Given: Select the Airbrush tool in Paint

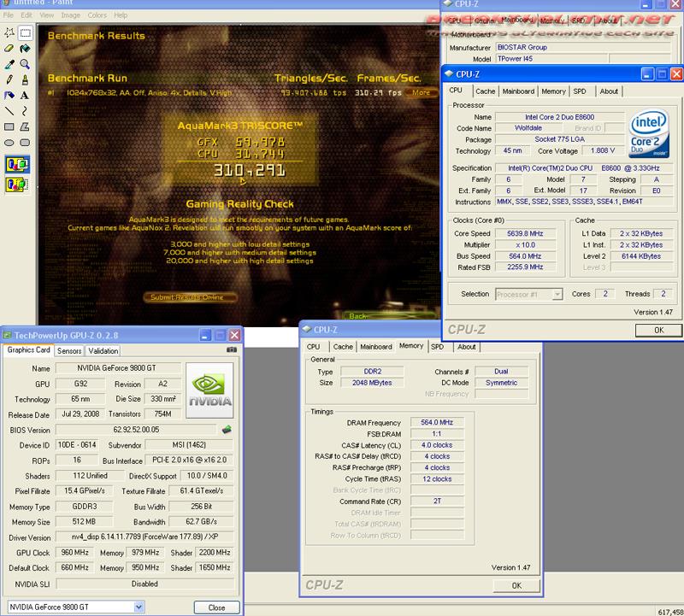Looking at the screenshot, I should coord(9,96).
